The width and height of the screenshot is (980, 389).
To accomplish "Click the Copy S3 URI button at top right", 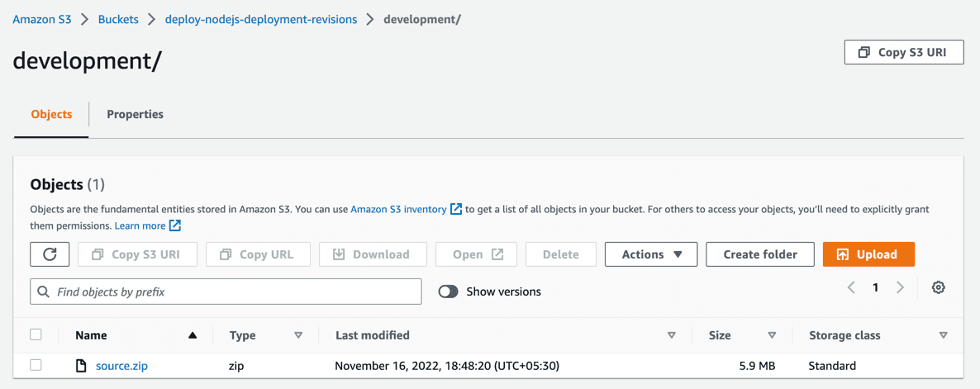I will click(904, 53).
